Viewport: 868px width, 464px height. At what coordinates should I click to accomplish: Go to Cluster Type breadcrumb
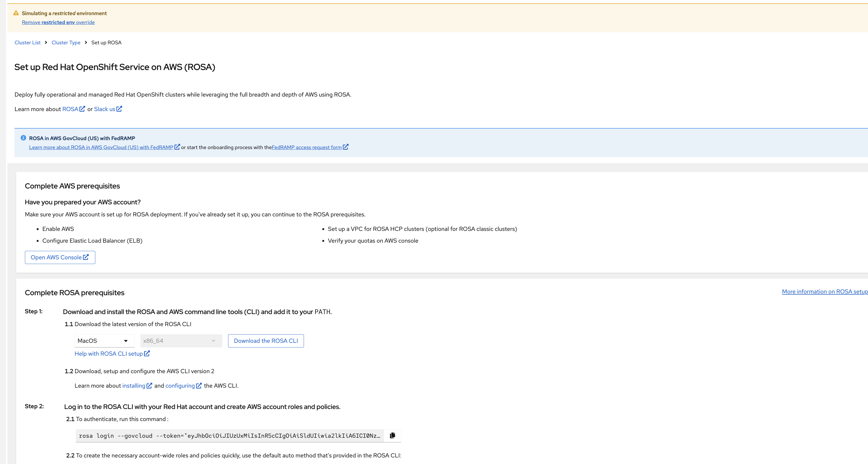[66, 42]
